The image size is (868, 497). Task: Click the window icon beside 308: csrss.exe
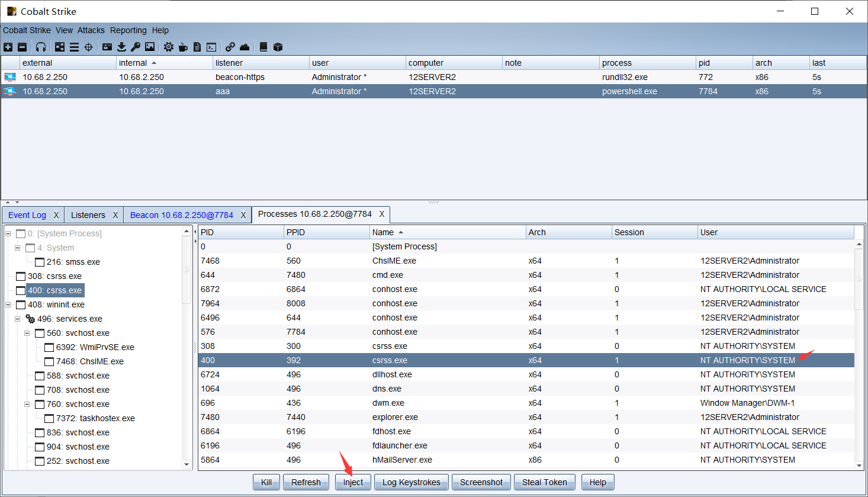(x=21, y=276)
